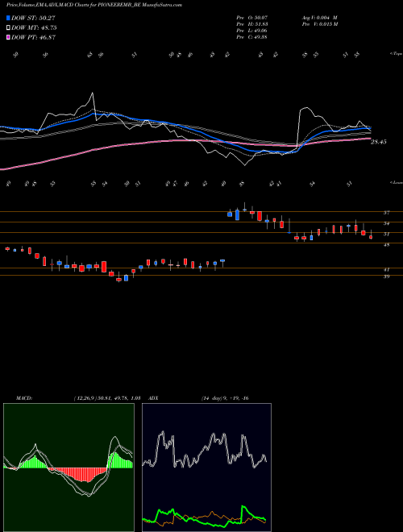Open the MACD histogram chart panel
403x532 pixels.
click(x=69, y=468)
